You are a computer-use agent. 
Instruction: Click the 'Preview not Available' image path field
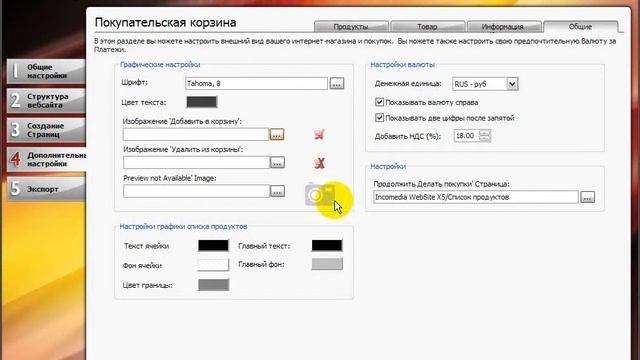[x=196, y=191]
